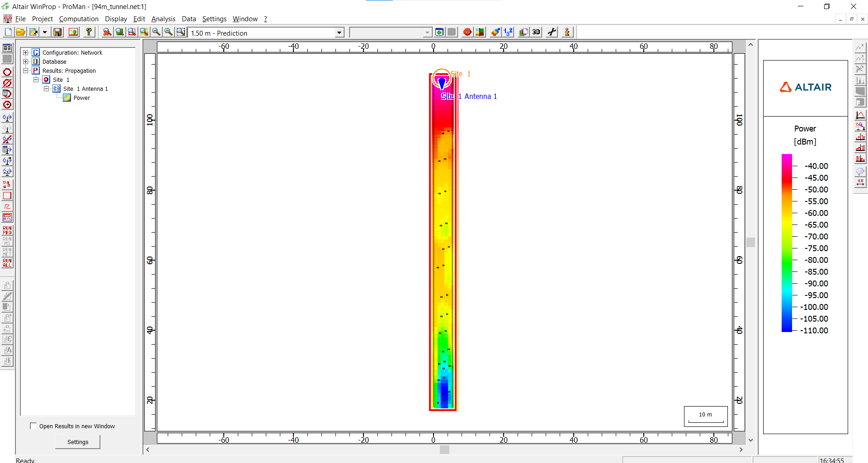
Task: Expand the Configuration: Network tree node
Action: (26, 53)
